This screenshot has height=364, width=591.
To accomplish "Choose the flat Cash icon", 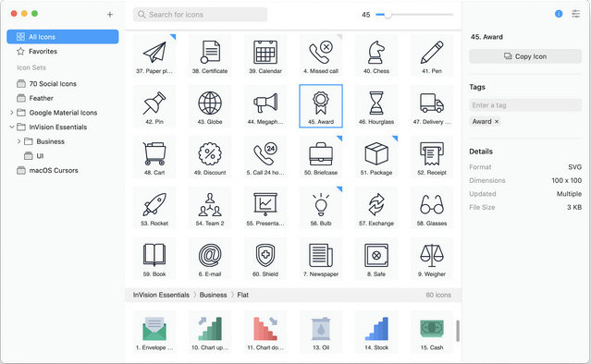I will pos(432,332).
